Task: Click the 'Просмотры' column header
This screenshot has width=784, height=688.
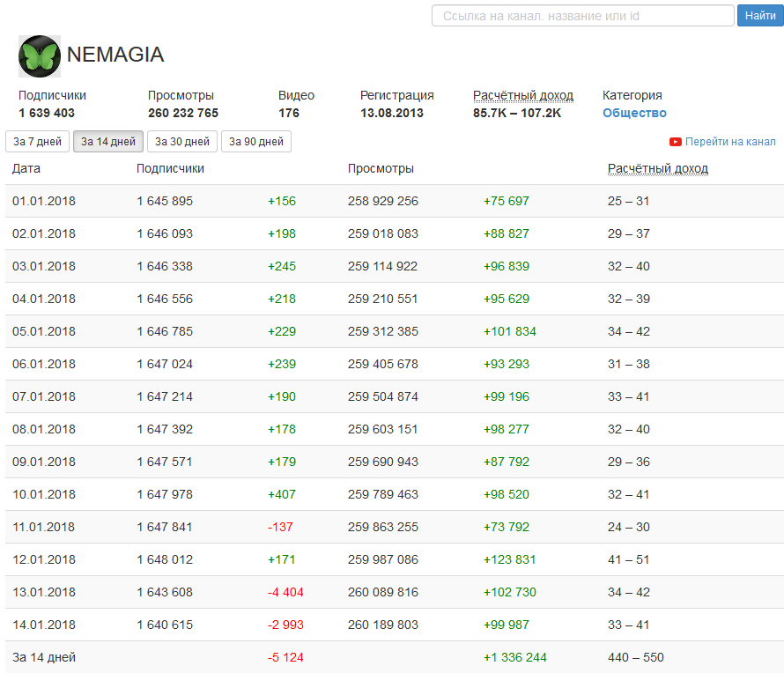Action: tap(381, 168)
